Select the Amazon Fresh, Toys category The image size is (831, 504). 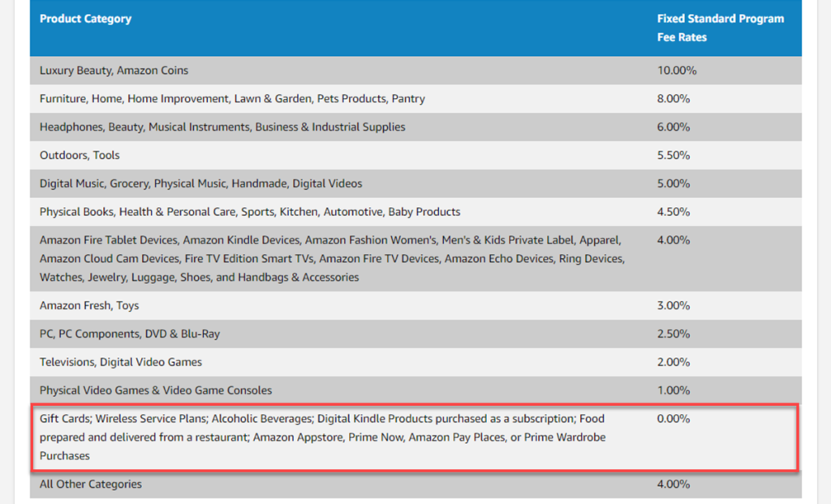[89, 306]
